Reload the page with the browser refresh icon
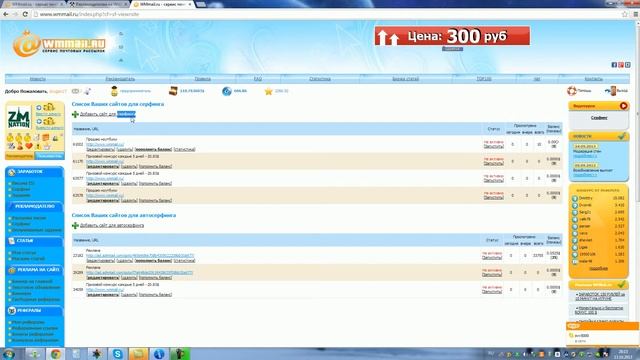This screenshot has width=640, height=360. click(x=25, y=14)
